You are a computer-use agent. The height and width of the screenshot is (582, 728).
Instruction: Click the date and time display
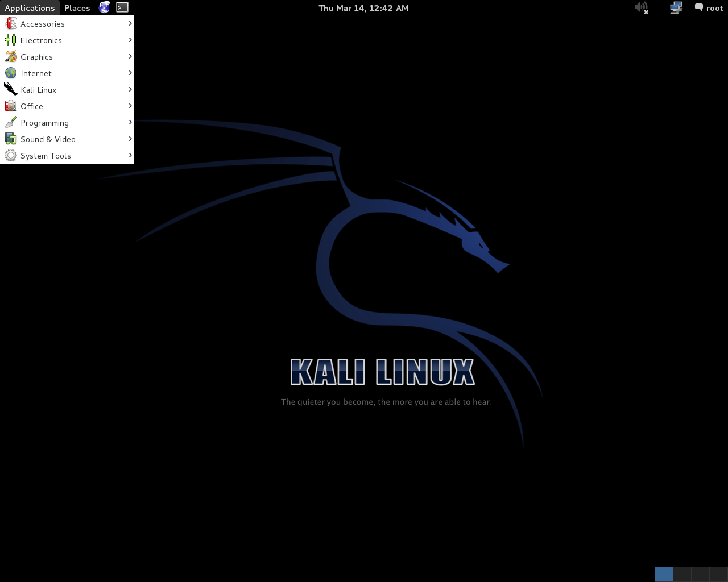coord(363,7)
